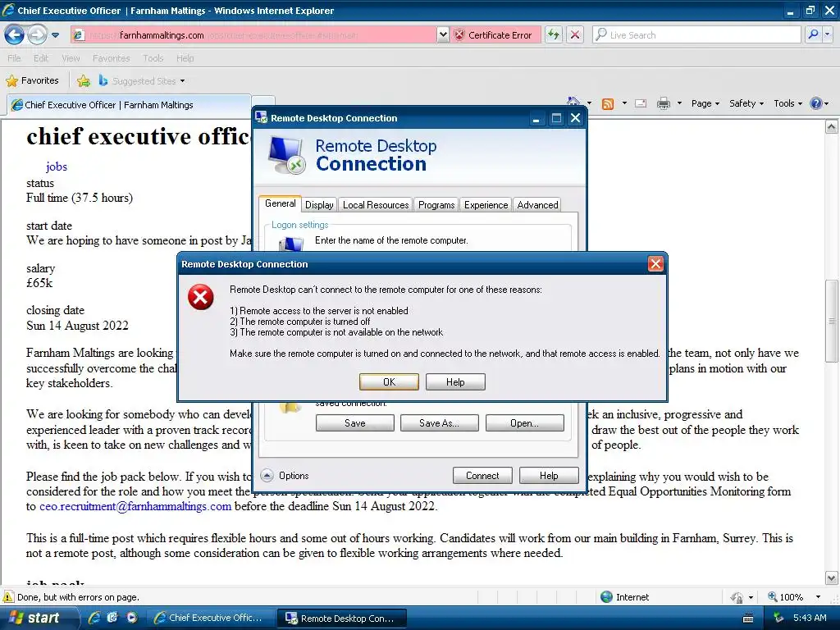
Task: Open the search provider dropdown arrow
Action: point(827,34)
